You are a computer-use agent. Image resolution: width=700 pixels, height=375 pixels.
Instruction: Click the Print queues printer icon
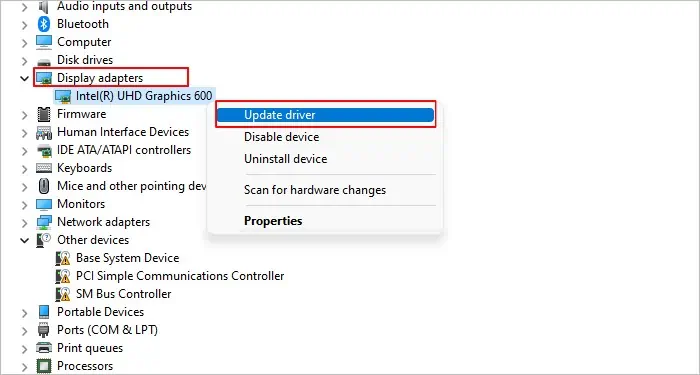44,348
